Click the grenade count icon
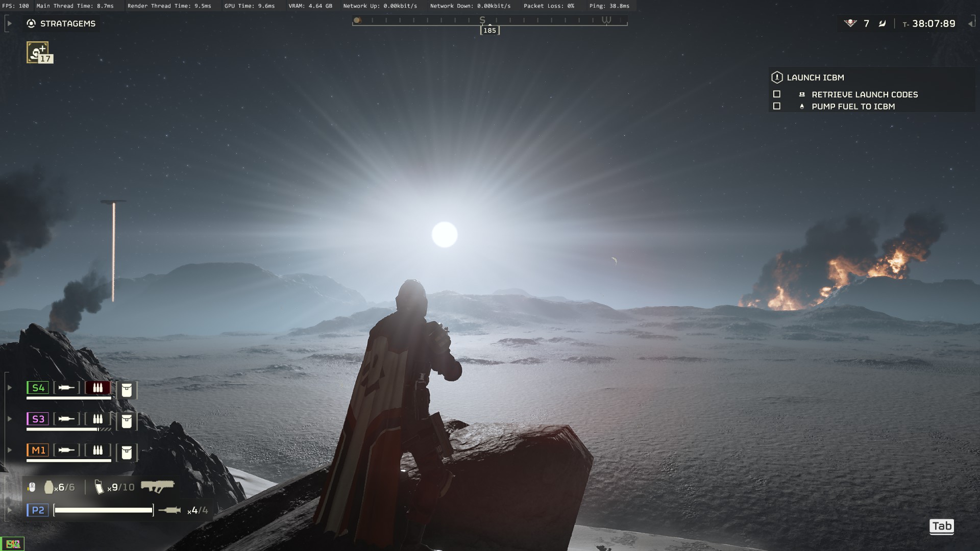This screenshot has height=551, width=980. (x=49, y=487)
